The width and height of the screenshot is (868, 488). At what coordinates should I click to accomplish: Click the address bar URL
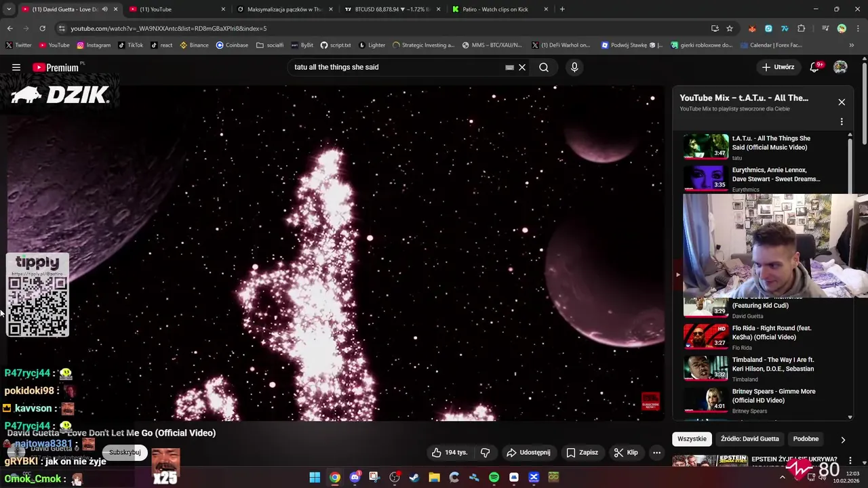tap(170, 28)
